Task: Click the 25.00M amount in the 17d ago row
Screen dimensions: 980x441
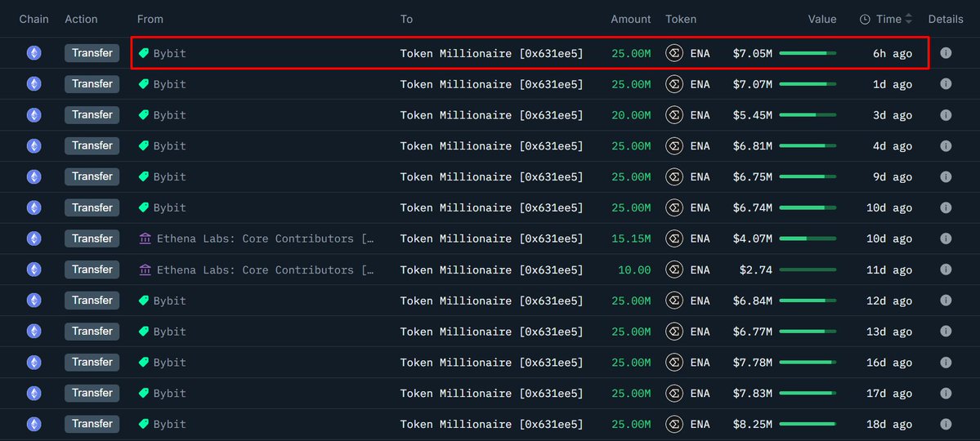Action: [x=631, y=394]
